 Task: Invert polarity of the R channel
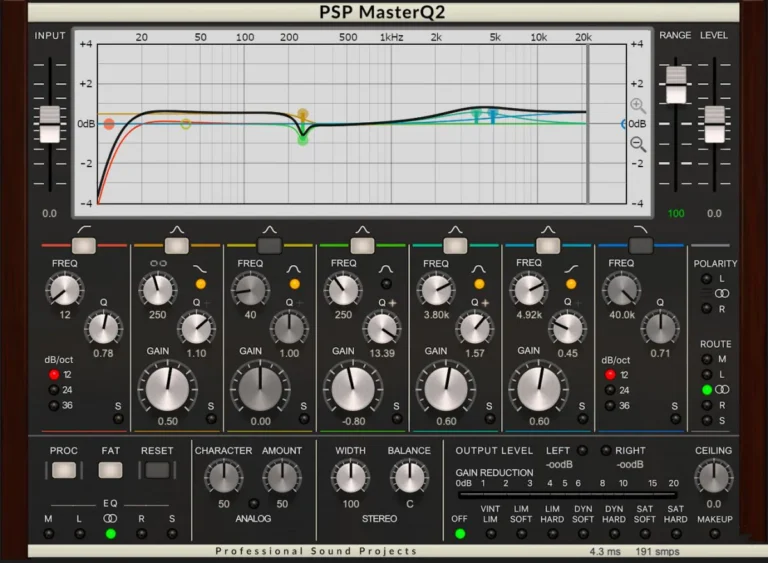pos(706,309)
